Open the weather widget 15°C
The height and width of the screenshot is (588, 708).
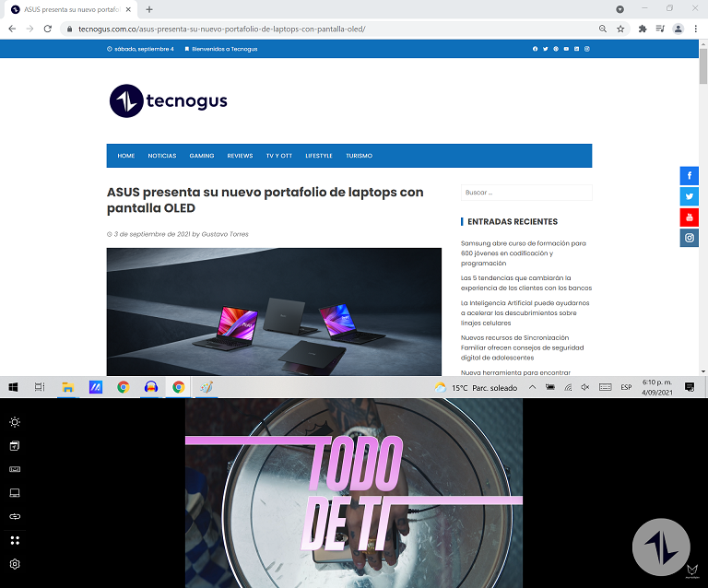[x=476, y=388]
